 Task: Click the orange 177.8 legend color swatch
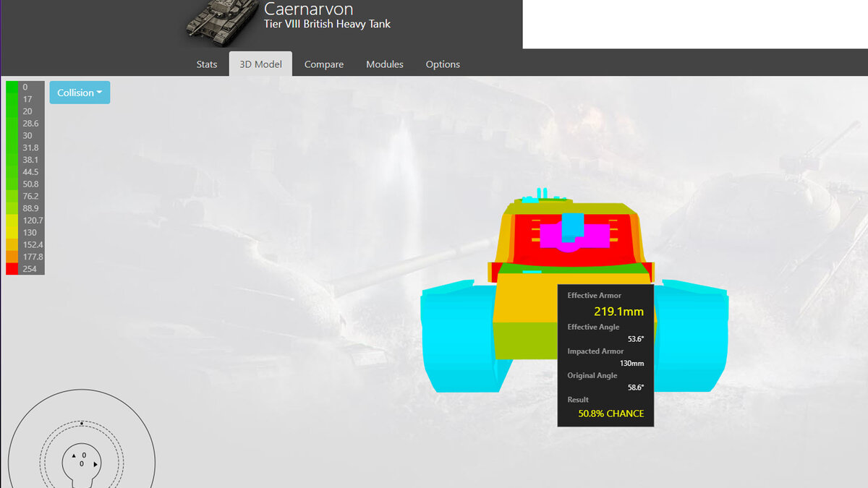(x=12, y=257)
